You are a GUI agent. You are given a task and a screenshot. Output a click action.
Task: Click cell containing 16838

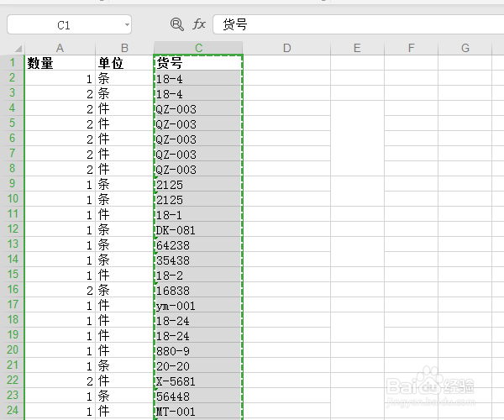(x=198, y=290)
